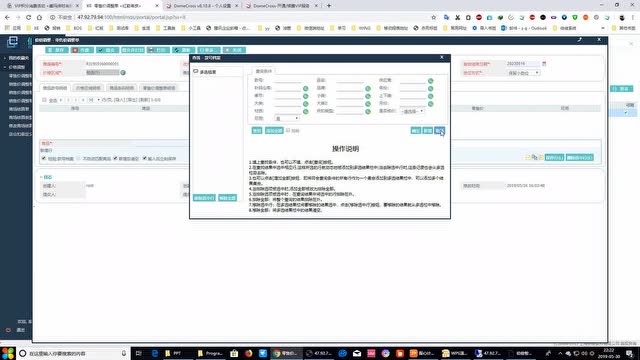Viewport: 640px width, 360px height.
Task: Select the first detail tab 商品款号明细
Action: pyautogui.click(x=55, y=88)
